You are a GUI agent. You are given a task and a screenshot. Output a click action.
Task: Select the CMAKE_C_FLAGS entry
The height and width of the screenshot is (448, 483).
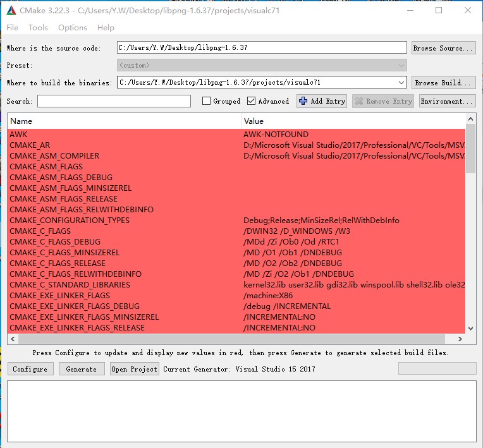(x=40, y=231)
